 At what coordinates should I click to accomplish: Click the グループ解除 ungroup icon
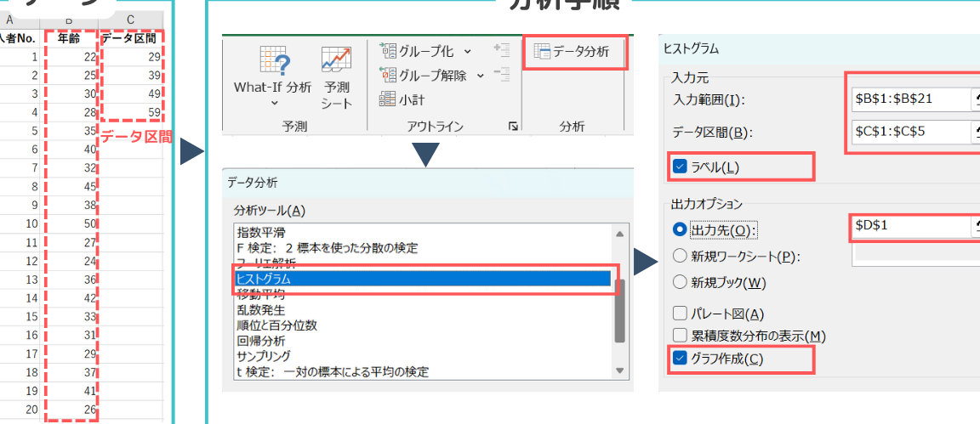click(389, 76)
